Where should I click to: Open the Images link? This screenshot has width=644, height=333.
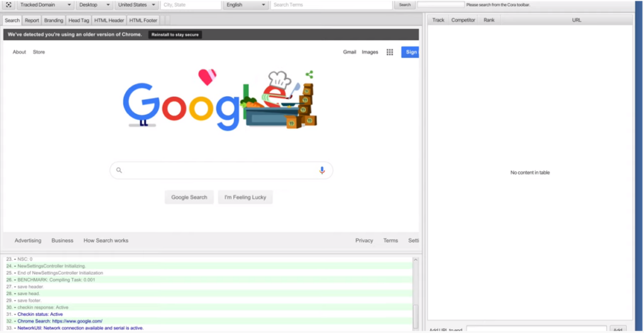(370, 52)
